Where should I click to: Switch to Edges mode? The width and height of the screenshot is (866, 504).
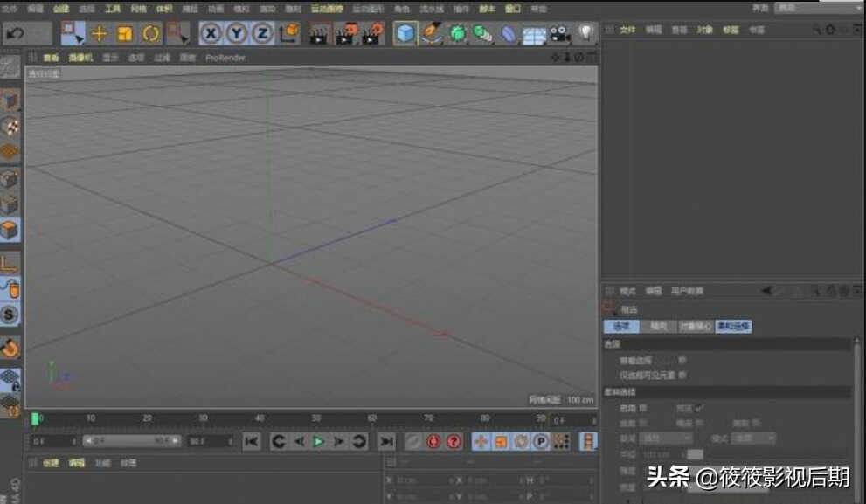tap(10, 204)
